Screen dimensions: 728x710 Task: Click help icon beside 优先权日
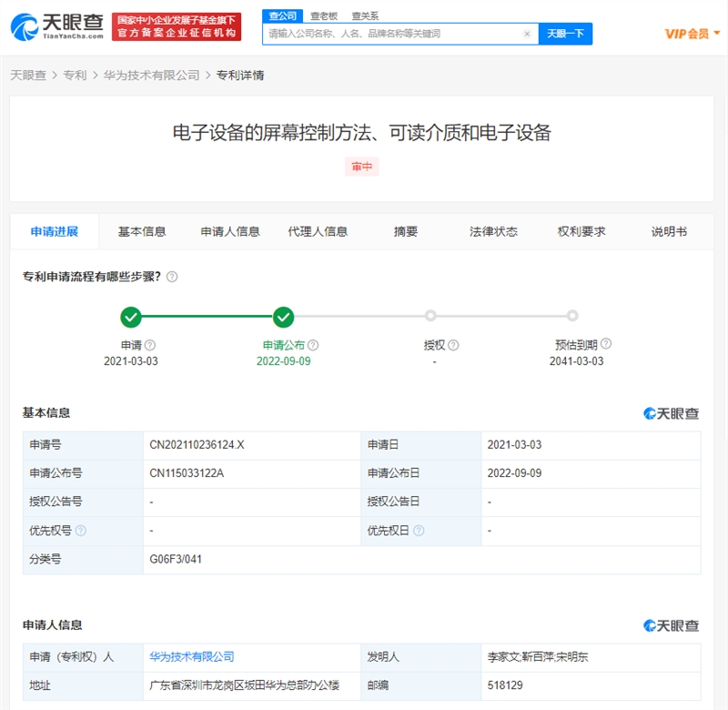(x=419, y=531)
